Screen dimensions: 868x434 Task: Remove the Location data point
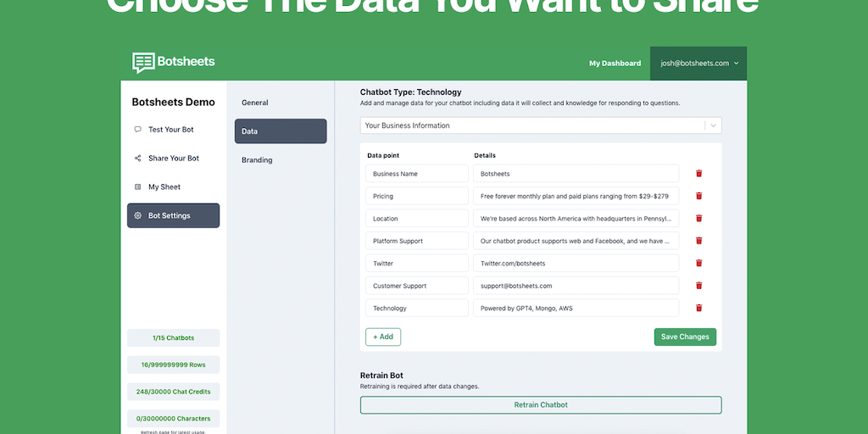698,218
